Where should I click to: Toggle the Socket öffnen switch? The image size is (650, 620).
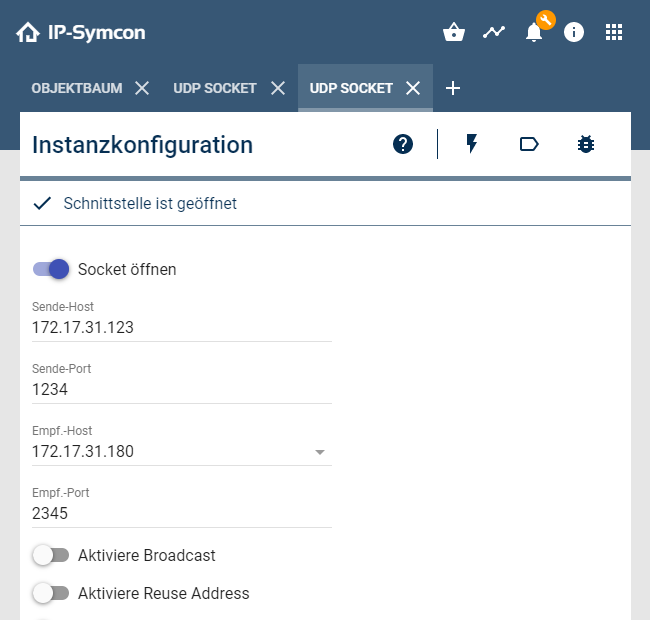(x=51, y=269)
